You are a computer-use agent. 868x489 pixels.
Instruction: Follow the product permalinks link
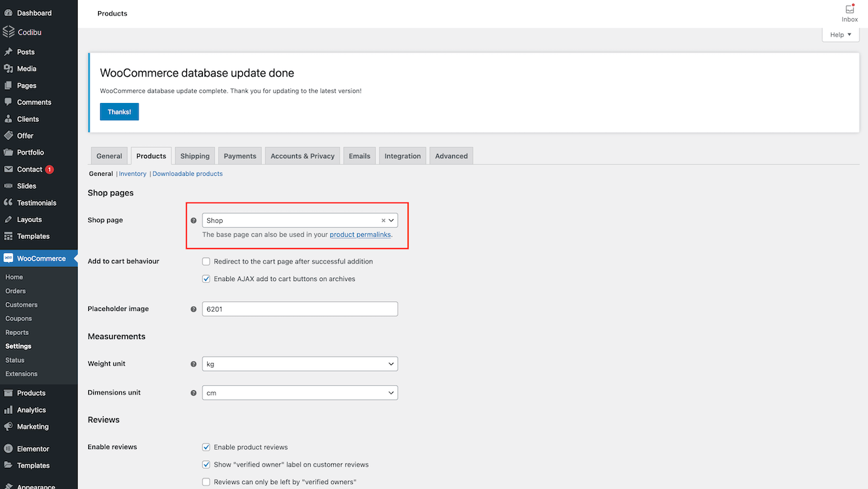click(x=360, y=235)
